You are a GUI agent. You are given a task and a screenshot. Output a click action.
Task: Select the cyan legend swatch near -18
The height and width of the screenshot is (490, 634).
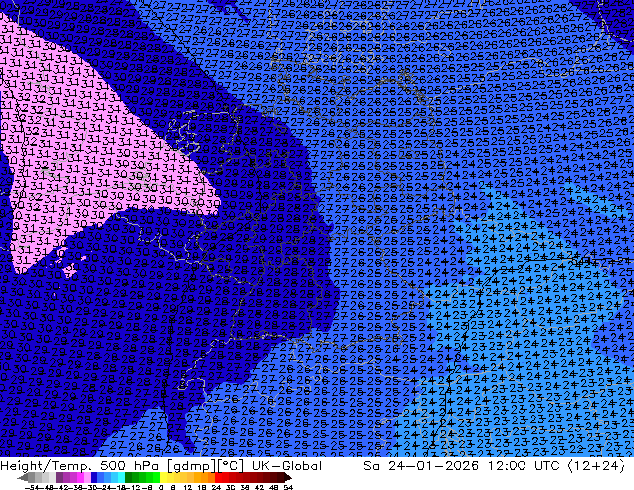(121, 478)
